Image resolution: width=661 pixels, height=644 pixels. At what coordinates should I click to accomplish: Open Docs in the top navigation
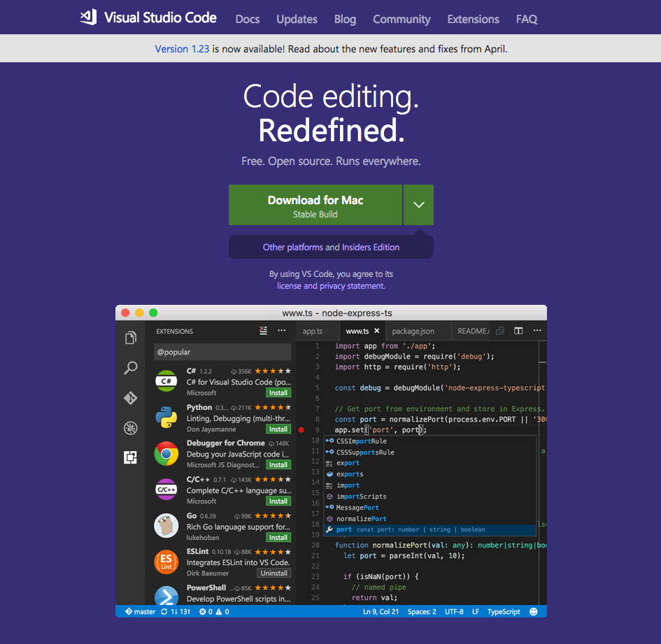pyautogui.click(x=247, y=20)
